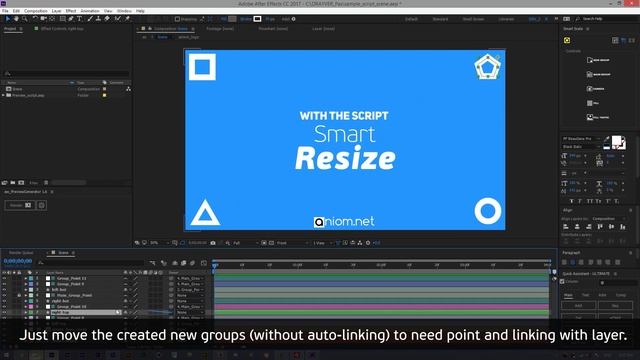Screen dimensions: 640x360
Task: Click the yellow Smart Scale icon
Action: 567,40
